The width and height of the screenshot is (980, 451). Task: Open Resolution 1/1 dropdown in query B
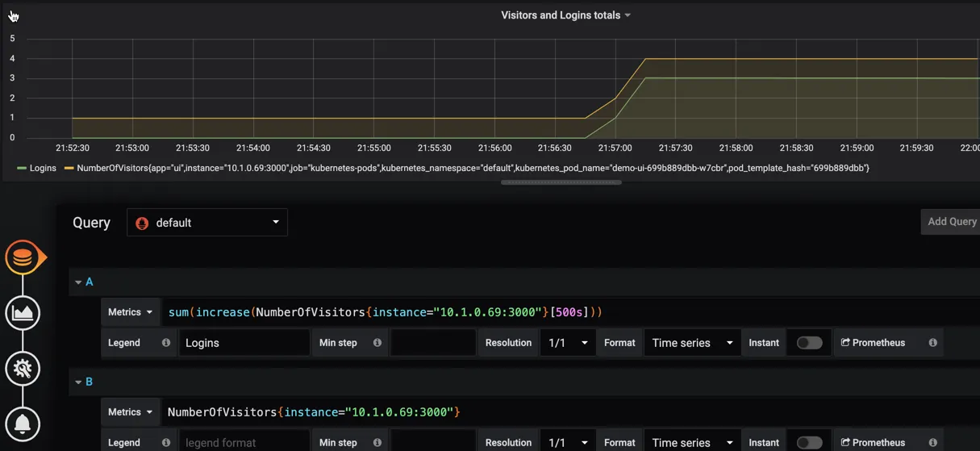568,442
